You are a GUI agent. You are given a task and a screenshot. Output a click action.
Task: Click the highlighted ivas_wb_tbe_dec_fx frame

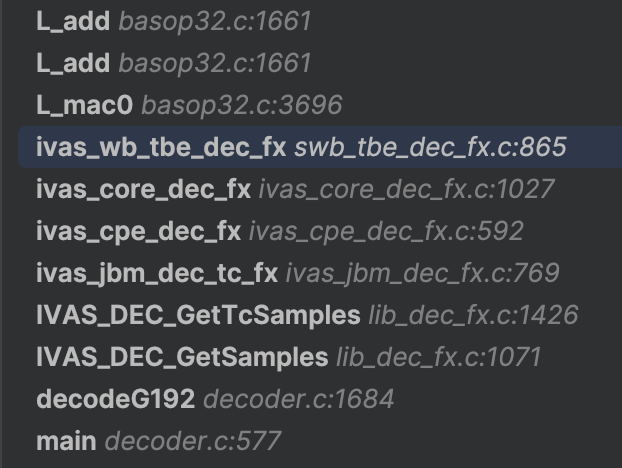click(x=161, y=147)
